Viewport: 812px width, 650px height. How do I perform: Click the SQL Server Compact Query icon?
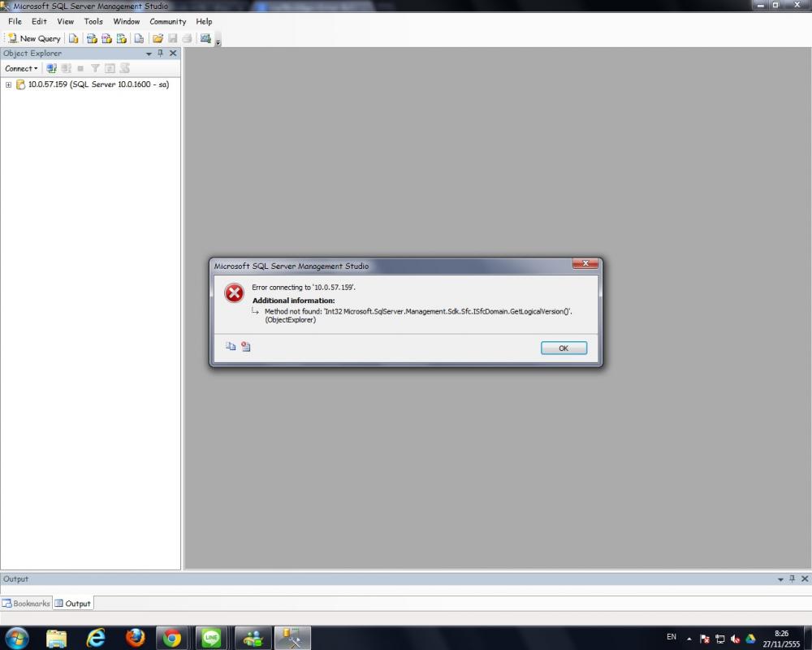pos(139,38)
